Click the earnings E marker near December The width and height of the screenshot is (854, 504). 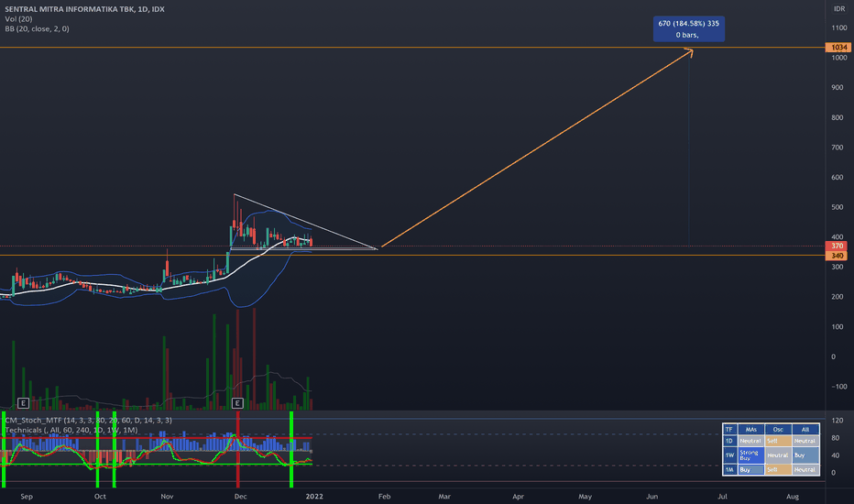pyautogui.click(x=237, y=403)
